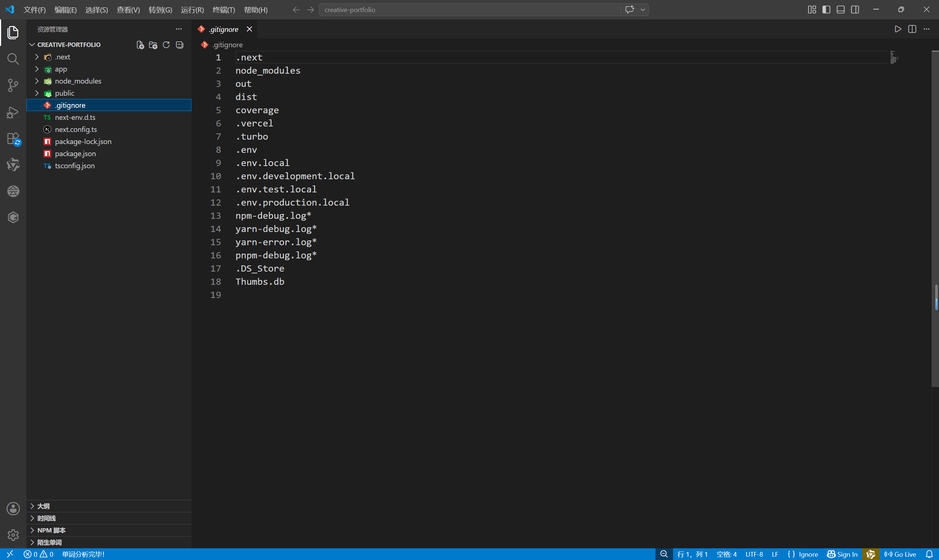Click Go Live in the status bar
Screen dimensions: 939x560
(900, 554)
